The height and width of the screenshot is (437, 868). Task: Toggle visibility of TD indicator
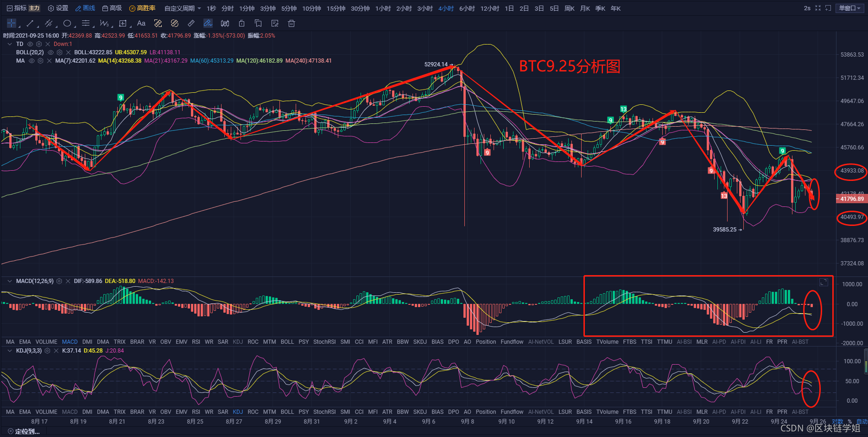pyautogui.click(x=30, y=44)
